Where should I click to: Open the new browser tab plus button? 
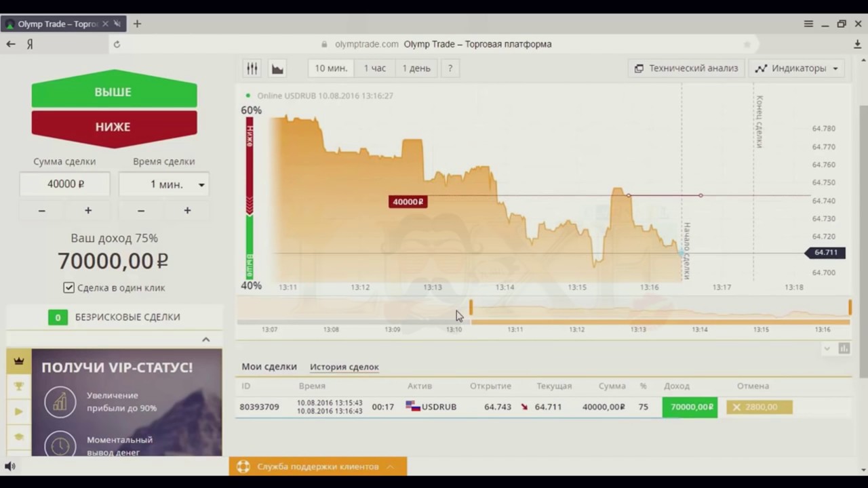pos(137,24)
